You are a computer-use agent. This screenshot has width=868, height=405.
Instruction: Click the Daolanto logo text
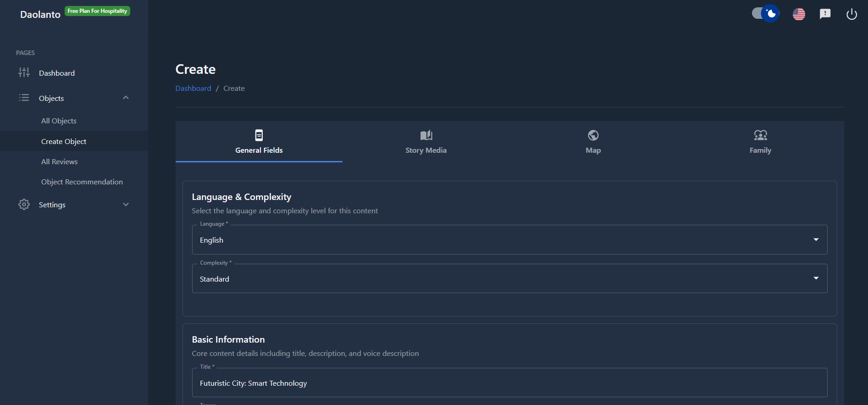point(40,15)
